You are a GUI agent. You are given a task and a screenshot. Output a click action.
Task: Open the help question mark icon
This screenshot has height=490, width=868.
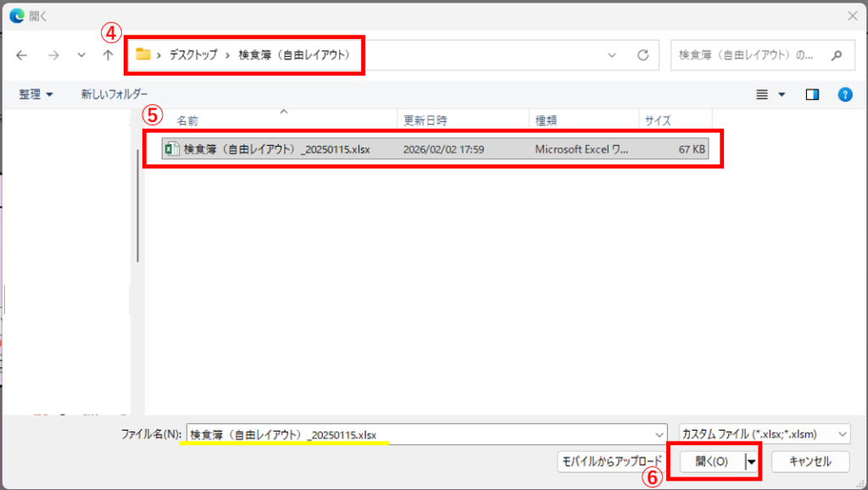[844, 94]
